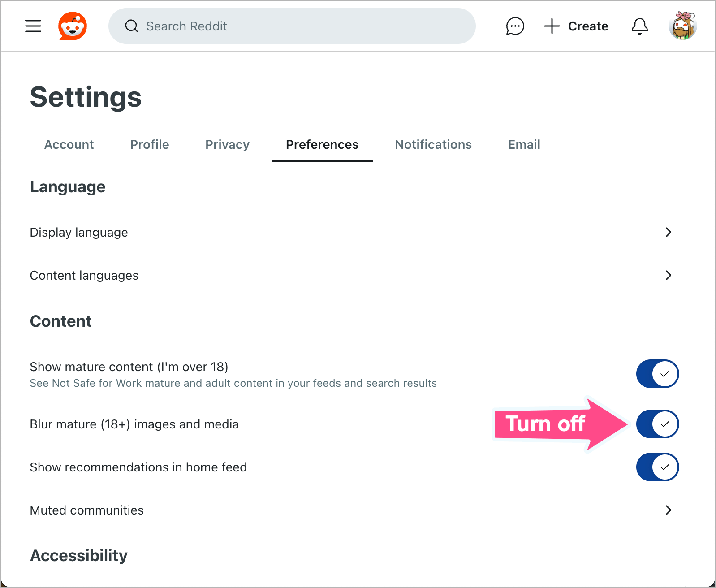This screenshot has height=588, width=716.
Task: Click your profile avatar
Action: click(x=682, y=26)
